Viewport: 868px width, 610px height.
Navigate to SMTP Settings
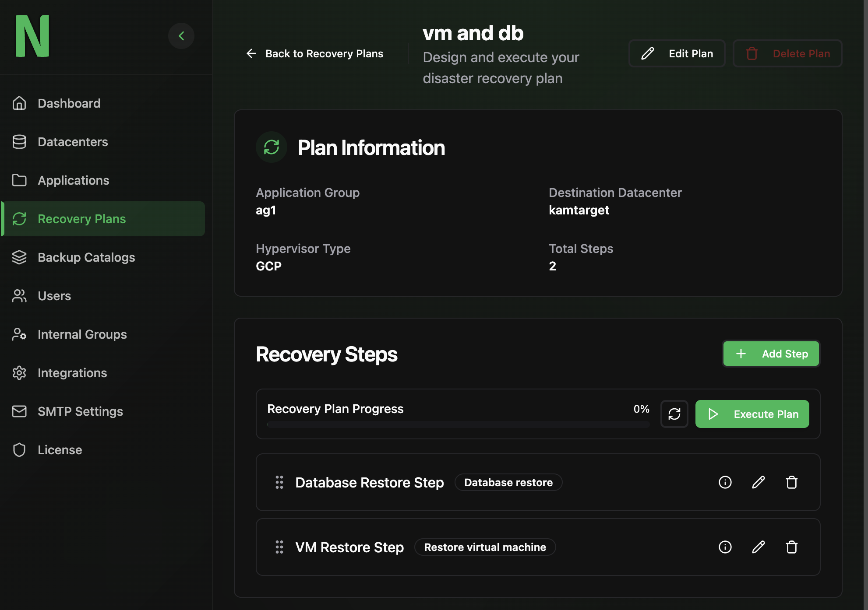pos(80,411)
